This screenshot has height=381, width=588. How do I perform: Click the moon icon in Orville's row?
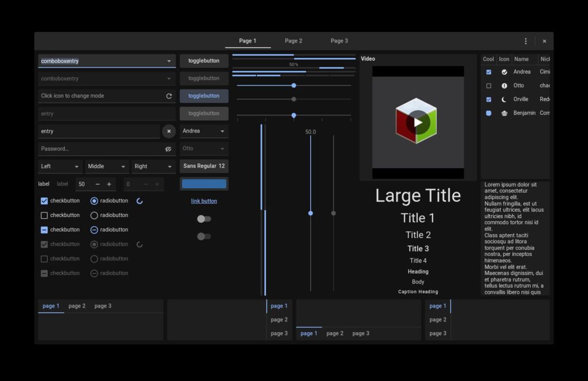point(504,100)
